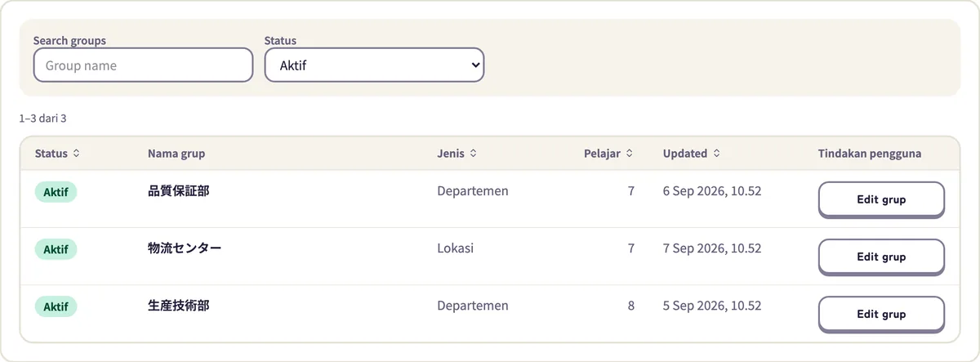Edit grup for 品質保証部
Screen dimensions: 980x362
pyautogui.click(x=881, y=199)
